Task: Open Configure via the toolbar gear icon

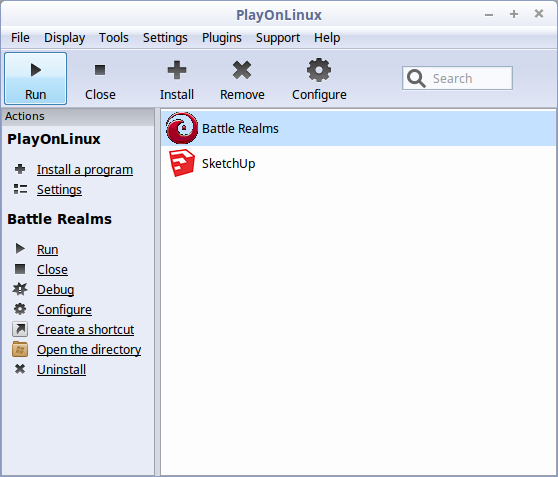Action: (x=319, y=70)
